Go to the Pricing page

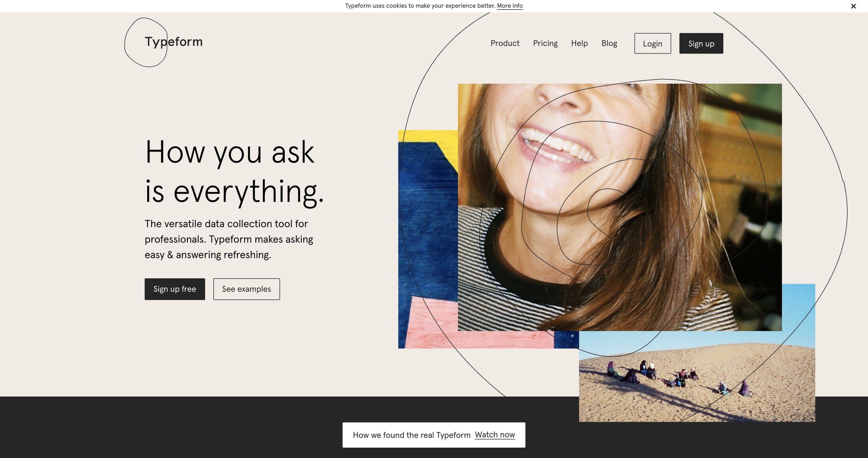(545, 43)
